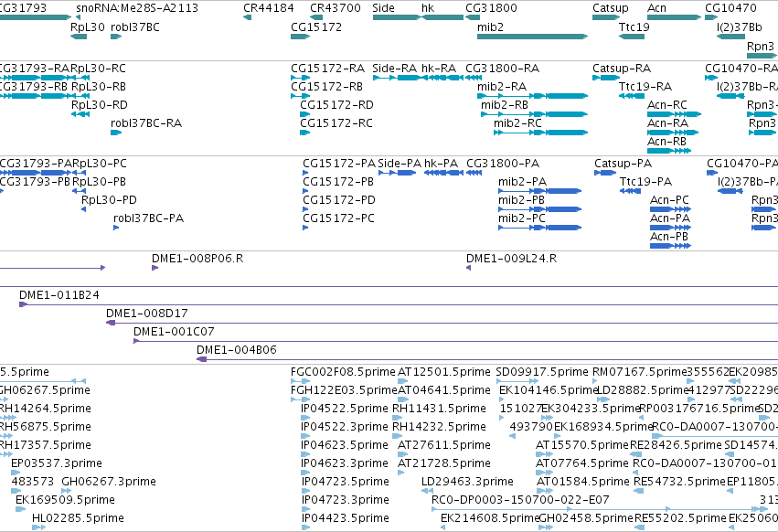Image resolution: width=778 pixels, height=532 pixels.
Task: Click protein Acn-PC
Action: 670,209
